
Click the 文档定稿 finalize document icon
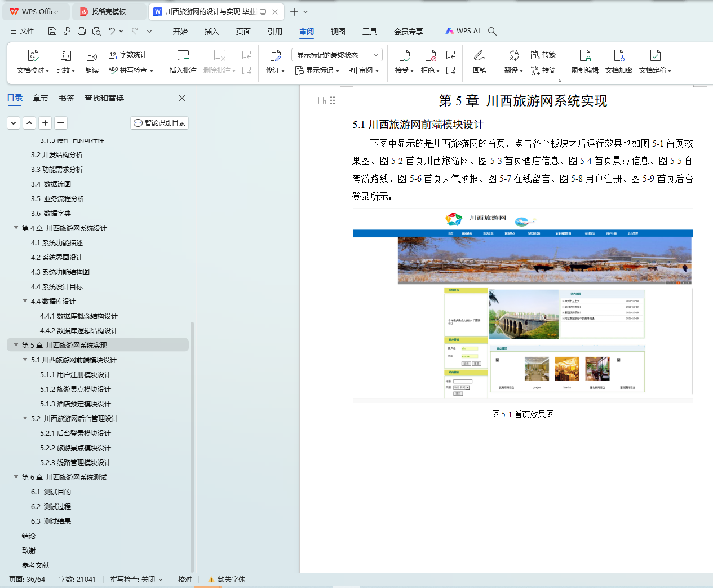pos(655,55)
